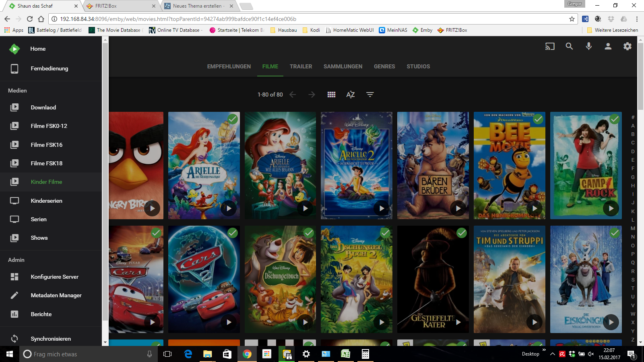The height and width of the screenshot is (362, 644).
Task: Toggle watched check on Cars 2
Action: 233,233
